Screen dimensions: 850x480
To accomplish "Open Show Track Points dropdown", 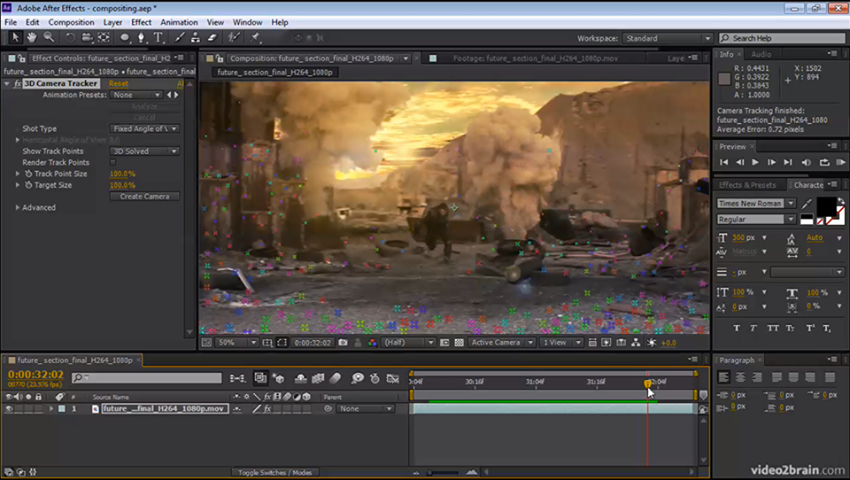I will 144,151.
